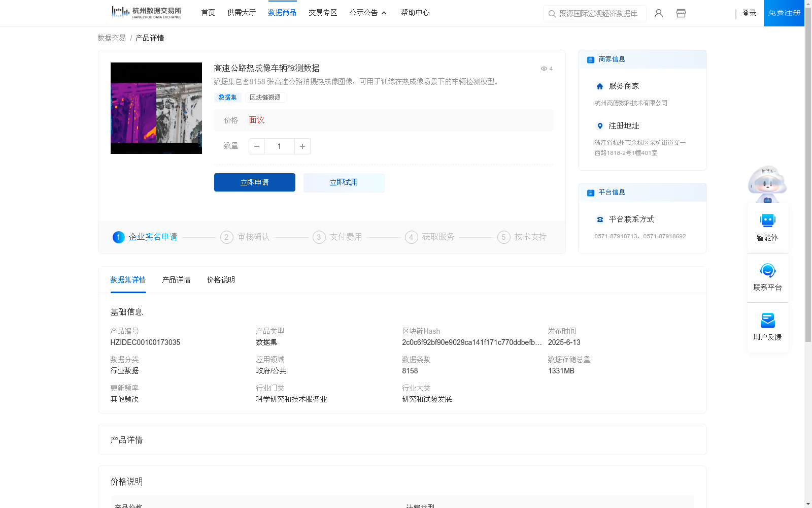
Task: Click the truncated 区块链Hash value
Action: [472, 342]
